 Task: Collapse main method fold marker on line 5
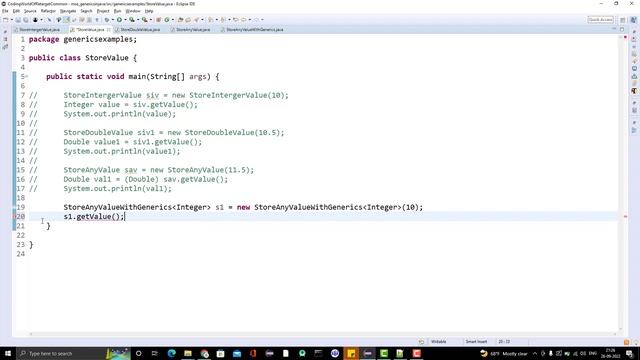tap(27, 76)
